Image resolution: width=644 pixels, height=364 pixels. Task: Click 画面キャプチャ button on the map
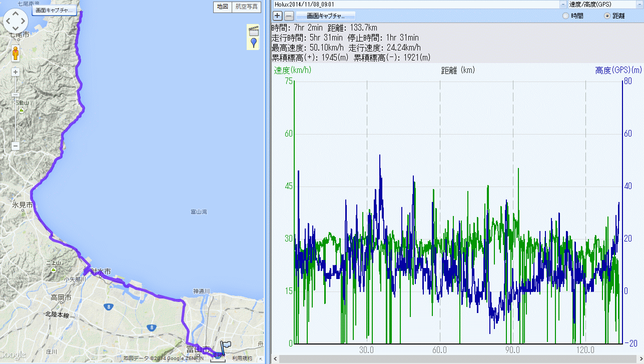click(54, 10)
